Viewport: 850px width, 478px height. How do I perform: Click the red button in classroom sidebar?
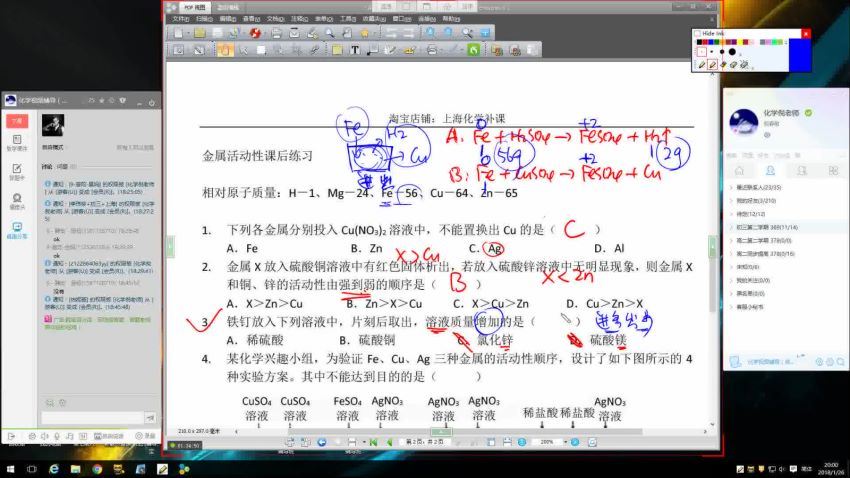tap(15, 120)
